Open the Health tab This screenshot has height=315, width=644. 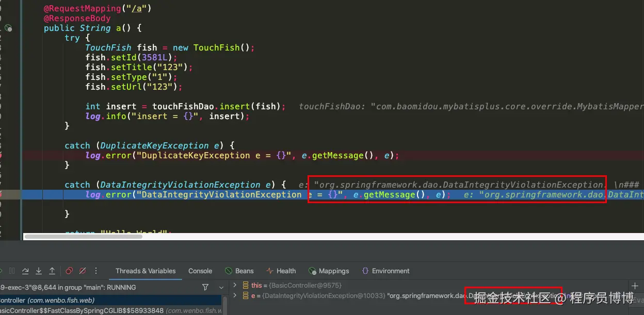pyautogui.click(x=281, y=271)
